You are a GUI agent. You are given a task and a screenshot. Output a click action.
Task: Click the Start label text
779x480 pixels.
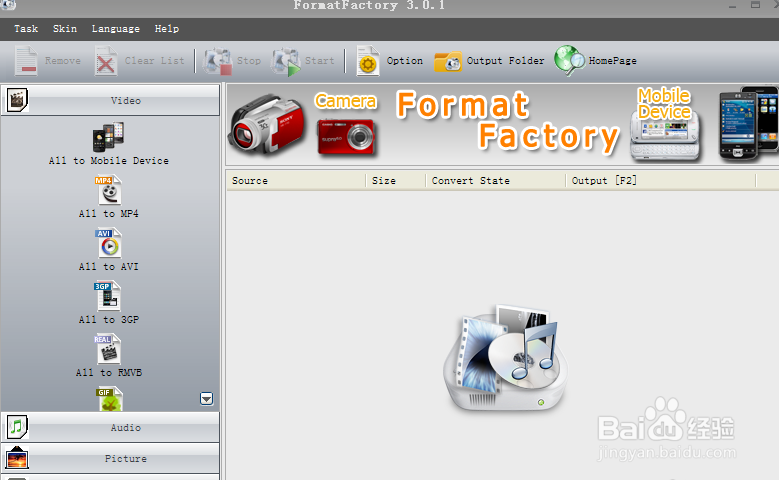click(319, 61)
